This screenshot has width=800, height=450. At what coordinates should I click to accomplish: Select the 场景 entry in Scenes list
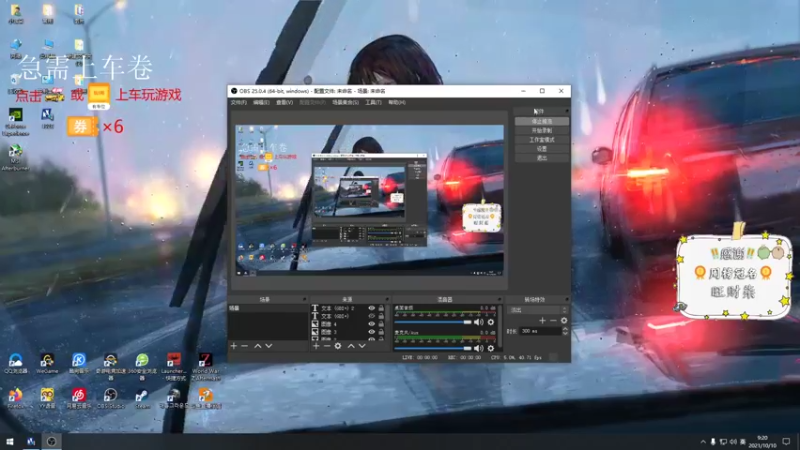click(268, 308)
